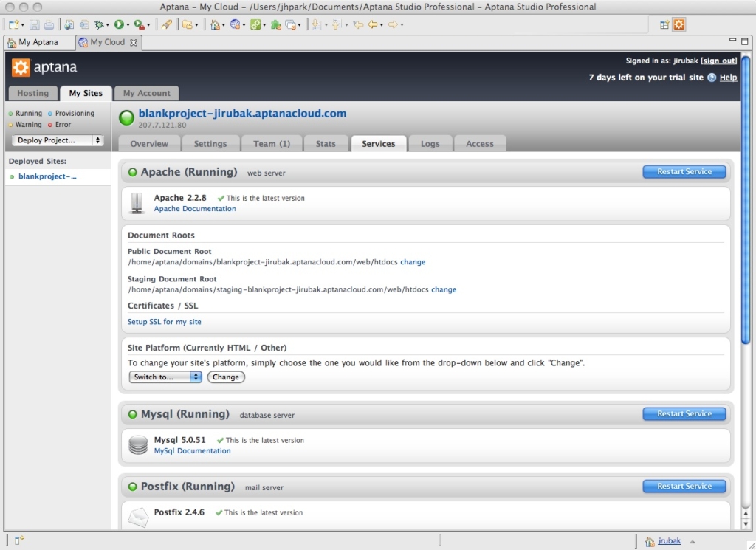Click change link for Staging Document Root
Image resolution: width=756 pixels, height=550 pixels.
(444, 289)
